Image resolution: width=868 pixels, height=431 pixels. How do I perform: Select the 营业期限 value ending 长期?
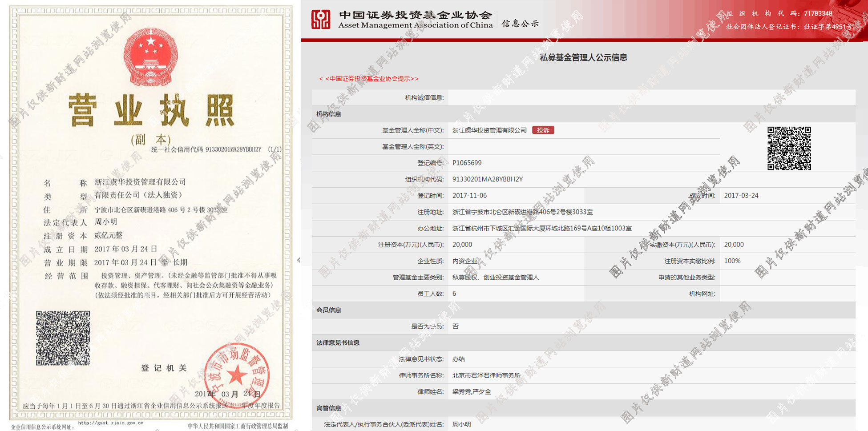141,262
